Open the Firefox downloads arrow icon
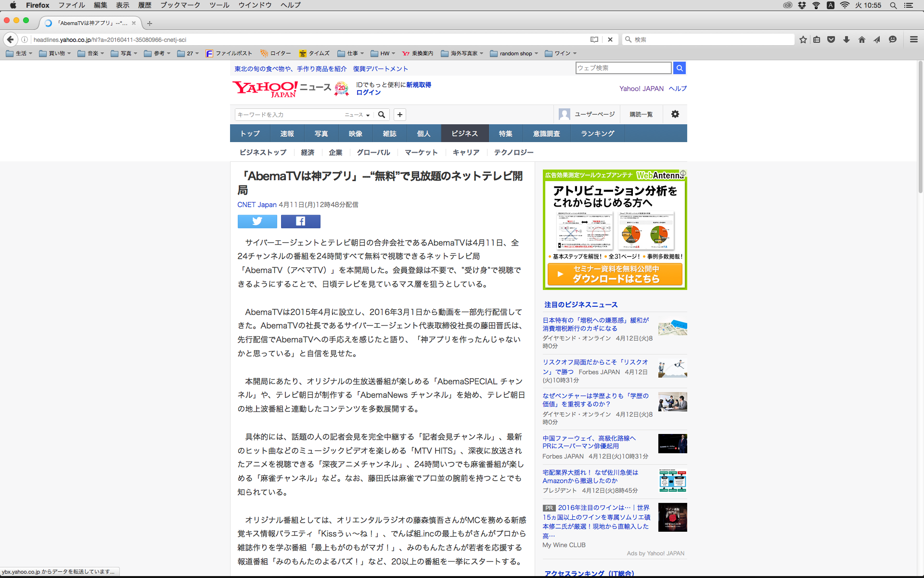Image resolution: width=924 pixels, height=578 pixels. coord(847,39)
